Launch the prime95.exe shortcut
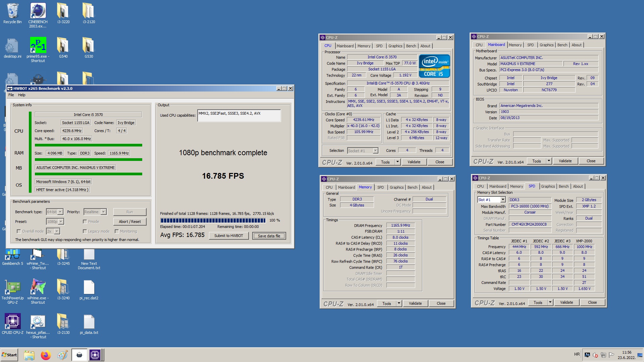Viewport: 644px width, 362px height. pos(38,50)
